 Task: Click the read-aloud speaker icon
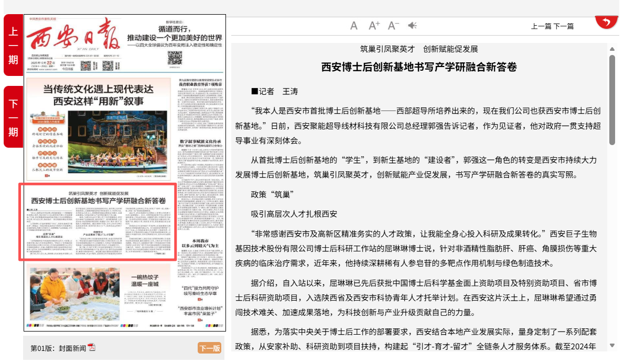pos(413,26)
